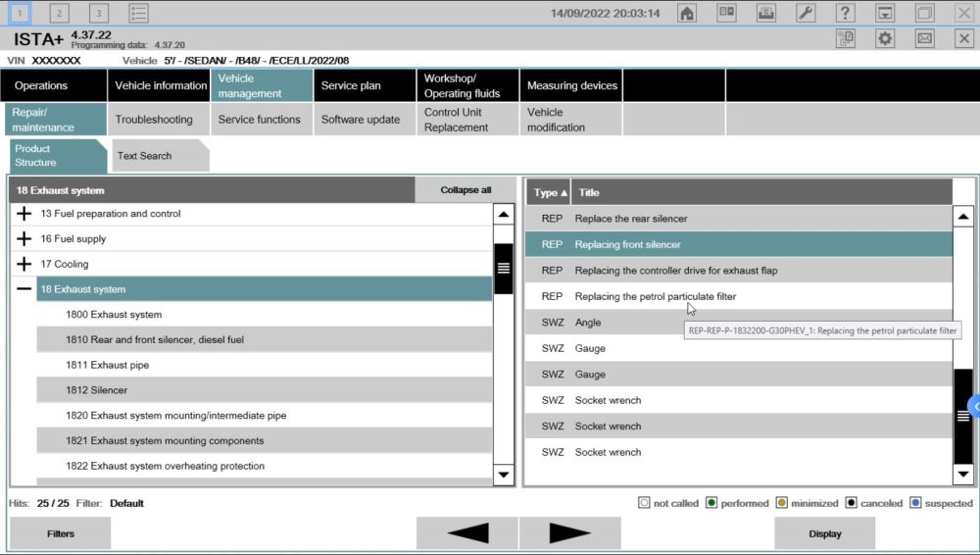Collapse 18 Exhaust system node
Image resolution: width=980 pixels, height=555 pixels.
pos(24,288)
